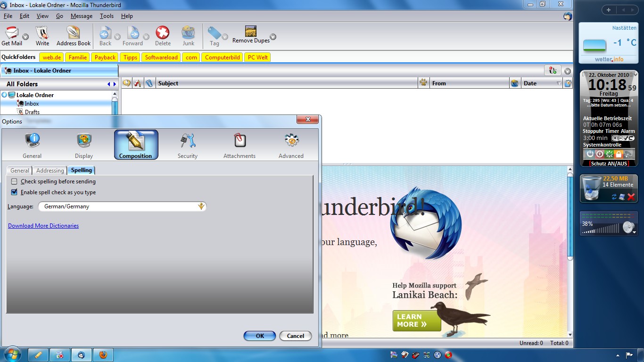Select the Drafts folder in the tree
Viewport: 644px width, 362px height.
click(x=32, y=112)
